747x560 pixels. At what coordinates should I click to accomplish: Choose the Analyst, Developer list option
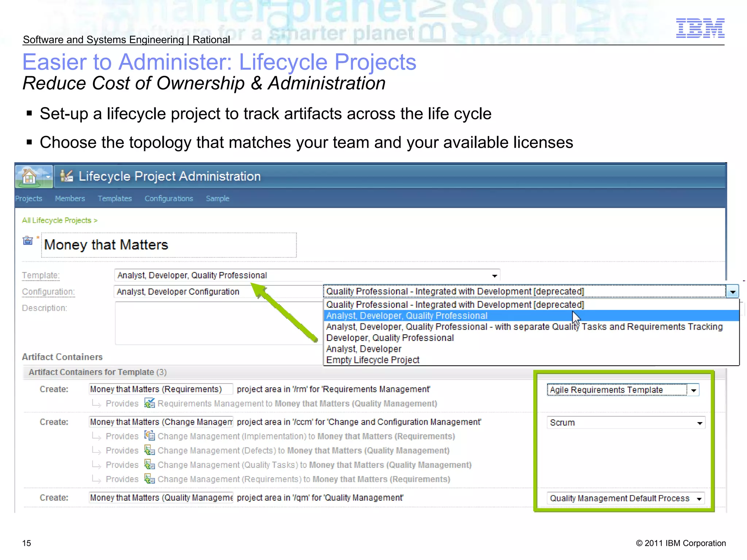coord(531,349)
